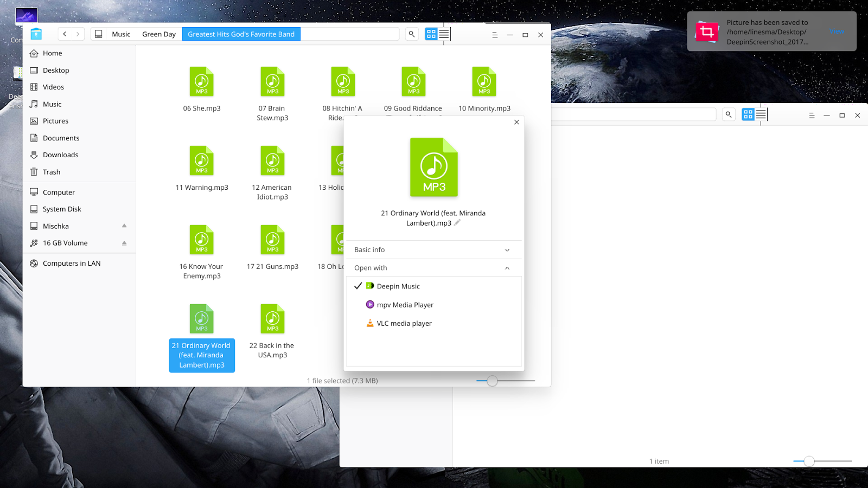The image size is (868, 488).
Task: Click View in the screenshot notification
Action: click(837, 31)
